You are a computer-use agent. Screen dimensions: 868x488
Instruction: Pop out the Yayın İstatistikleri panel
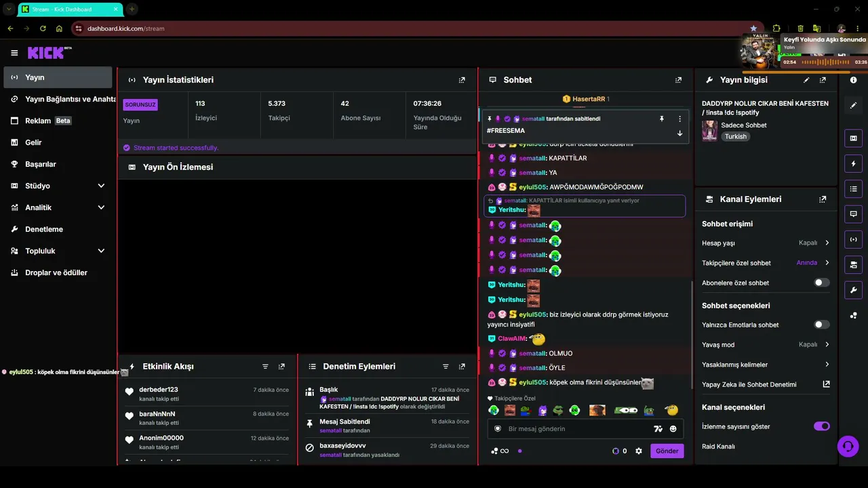click(x=462, y=80)
